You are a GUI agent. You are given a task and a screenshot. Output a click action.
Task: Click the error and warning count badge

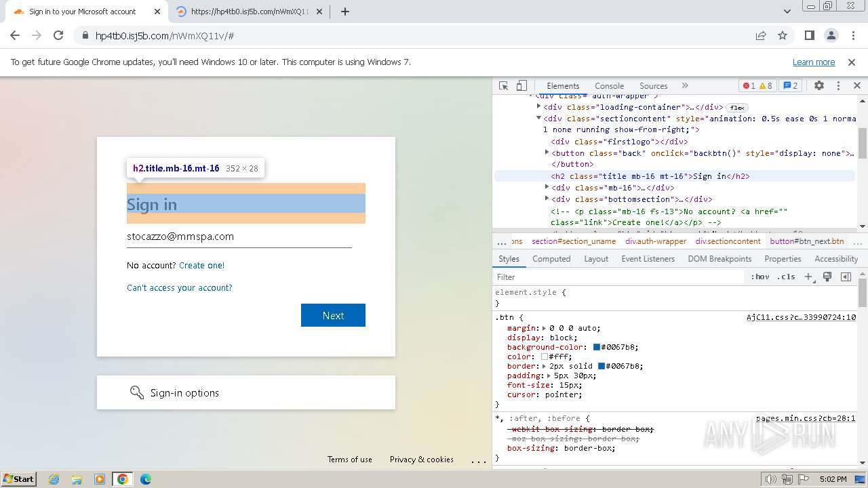point(757,86)
